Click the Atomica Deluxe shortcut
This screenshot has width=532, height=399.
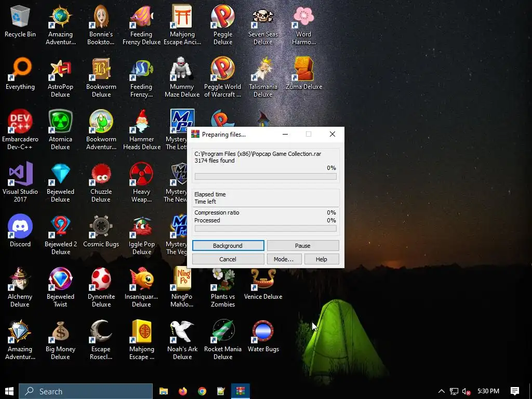(60, 130)
